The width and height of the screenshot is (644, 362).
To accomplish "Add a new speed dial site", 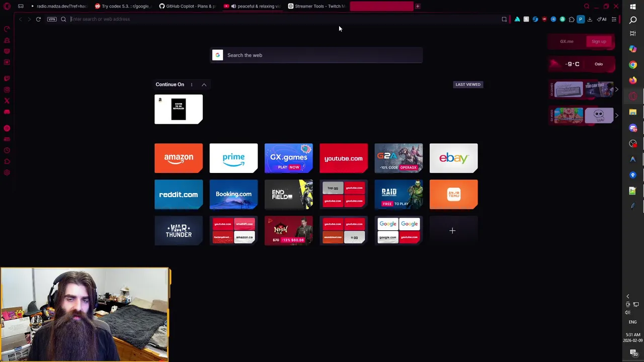I will pos(453,230).
